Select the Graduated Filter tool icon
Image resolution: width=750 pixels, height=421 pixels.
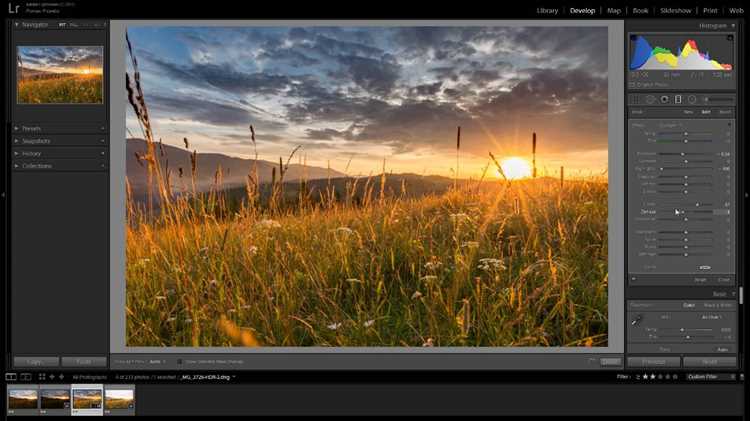point(678,100)
